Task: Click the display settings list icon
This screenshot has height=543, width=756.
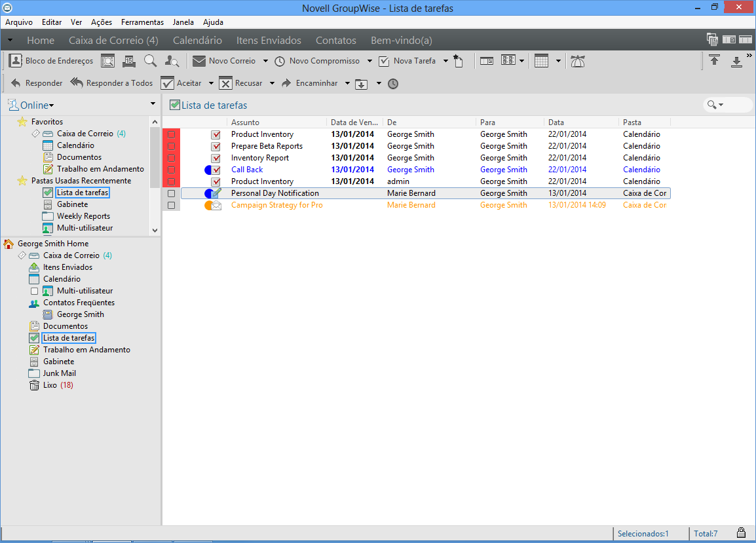Action: pyautogui.click(x=508, y=60)
